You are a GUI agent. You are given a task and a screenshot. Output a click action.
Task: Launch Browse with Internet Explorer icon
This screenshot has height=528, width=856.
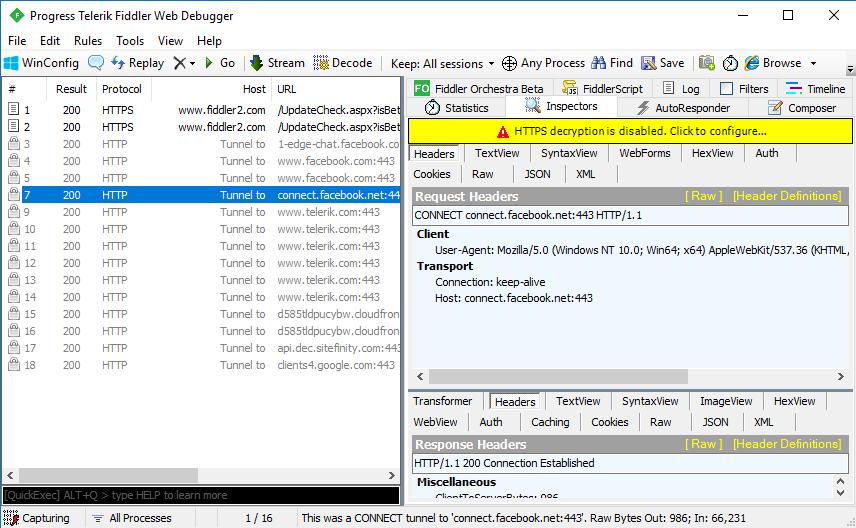tap(752, 63)
